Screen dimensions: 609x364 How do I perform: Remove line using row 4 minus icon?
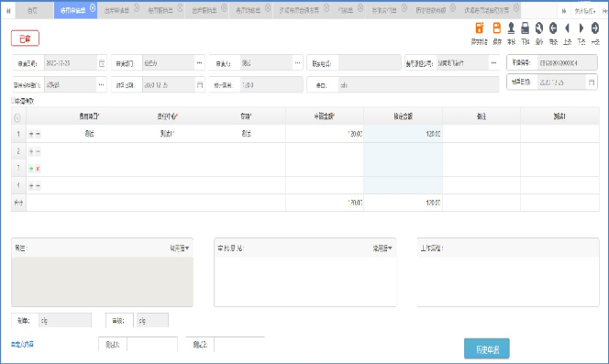39,186
